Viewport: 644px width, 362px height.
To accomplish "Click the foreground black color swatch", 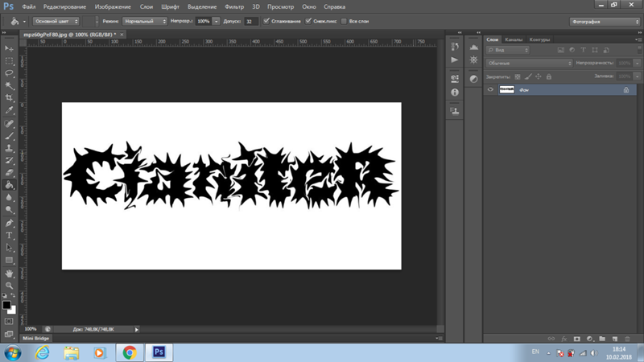I will tap(6, 305).
